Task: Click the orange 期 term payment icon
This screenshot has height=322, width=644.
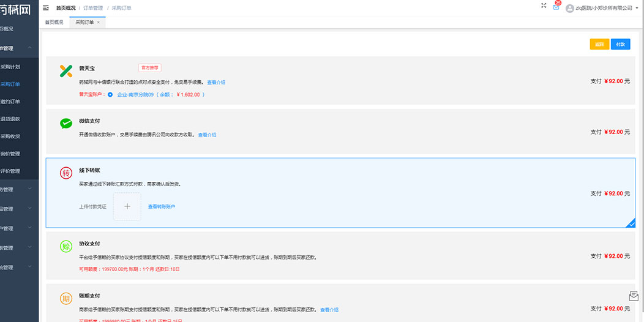Action: 66,299
